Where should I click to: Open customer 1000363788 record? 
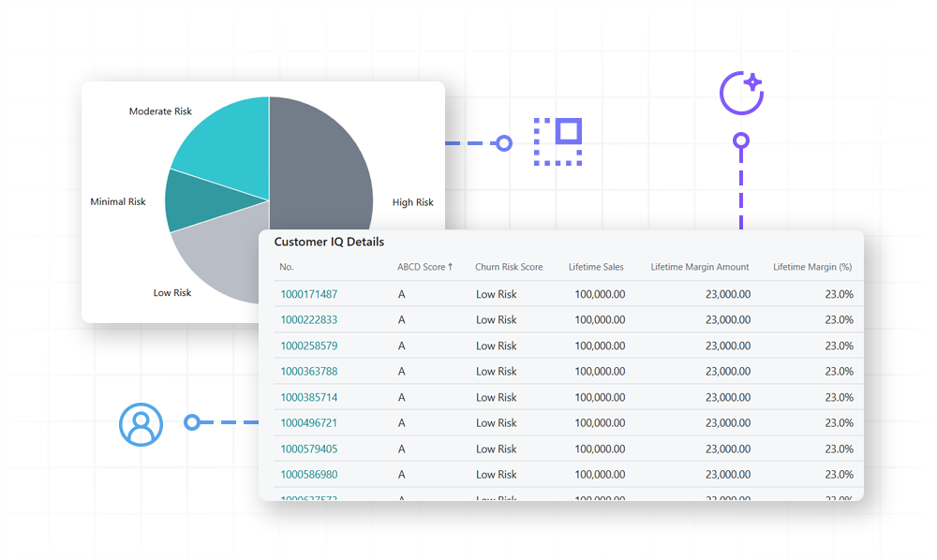309,372
